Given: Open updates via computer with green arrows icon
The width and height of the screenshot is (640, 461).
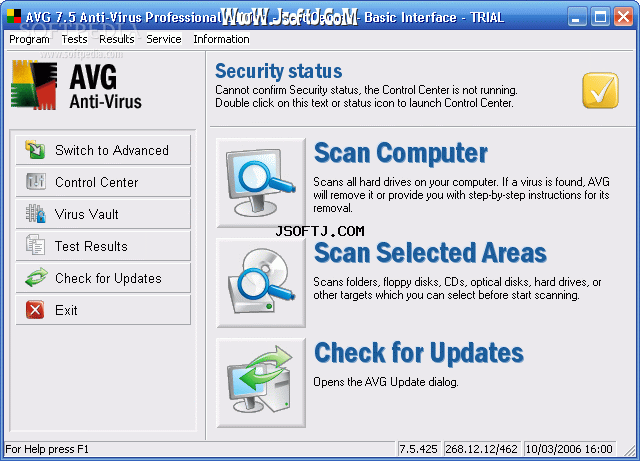Looking at the screenshot, I should (261, 383).
